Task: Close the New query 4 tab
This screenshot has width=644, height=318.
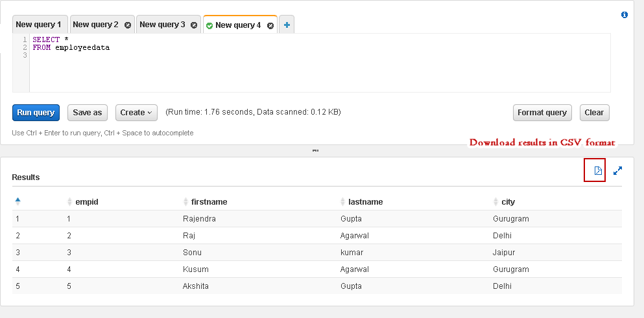Action: point(270,26)
